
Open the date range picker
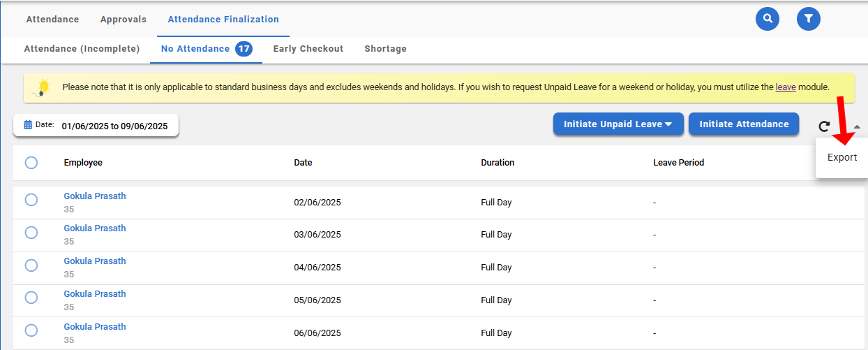[114, 126]
